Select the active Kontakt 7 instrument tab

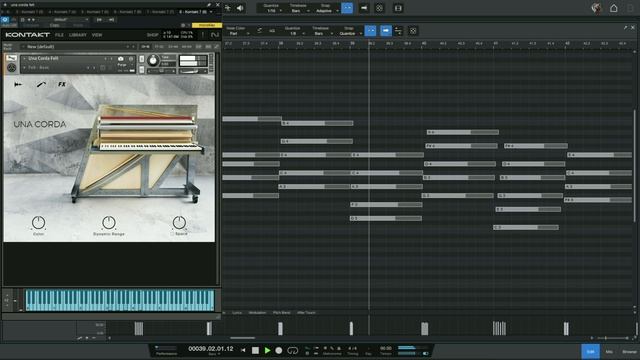[193, 12]
